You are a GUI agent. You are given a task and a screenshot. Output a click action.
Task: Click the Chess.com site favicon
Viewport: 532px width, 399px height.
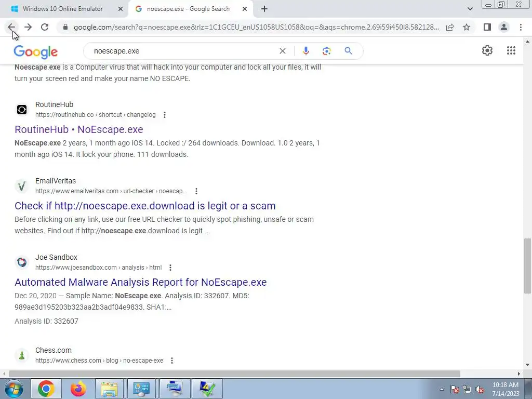[22, 355]
